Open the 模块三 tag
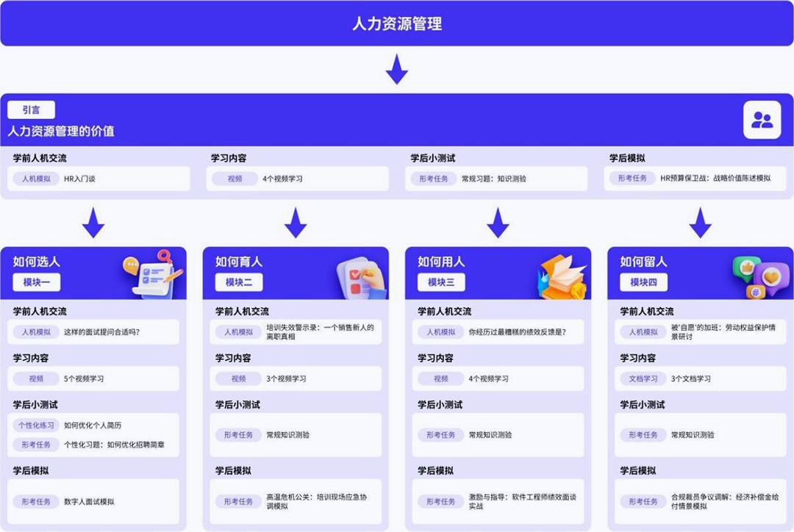Image resolution: width=794 pixels, height=532 pixels. pos(441,282)
